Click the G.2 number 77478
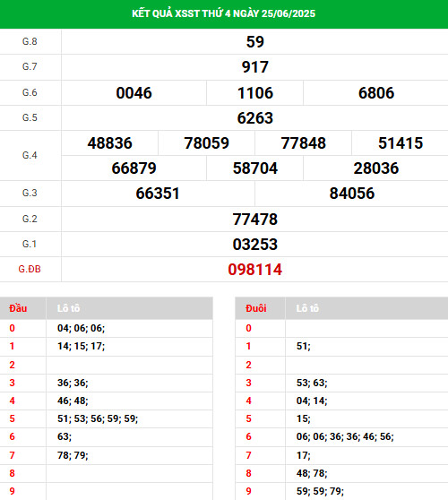This screenshot has width=448, height=500. pos(255,220)
